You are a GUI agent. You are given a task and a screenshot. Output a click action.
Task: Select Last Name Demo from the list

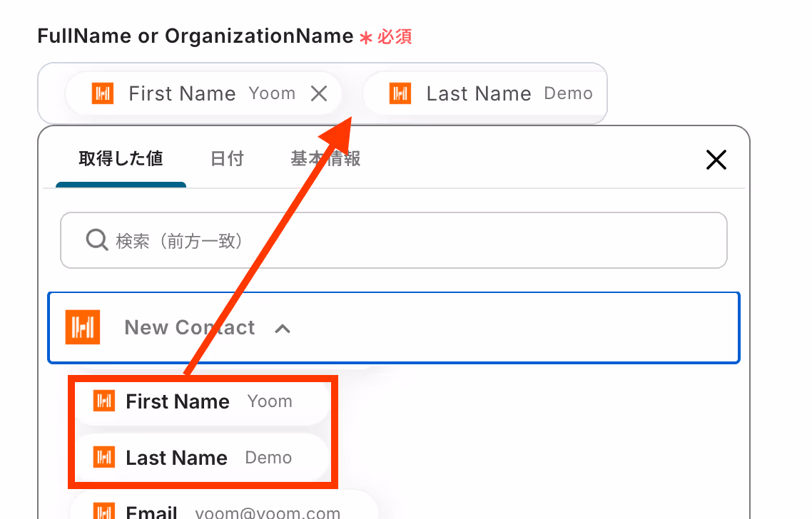click(x=203, y=458)
